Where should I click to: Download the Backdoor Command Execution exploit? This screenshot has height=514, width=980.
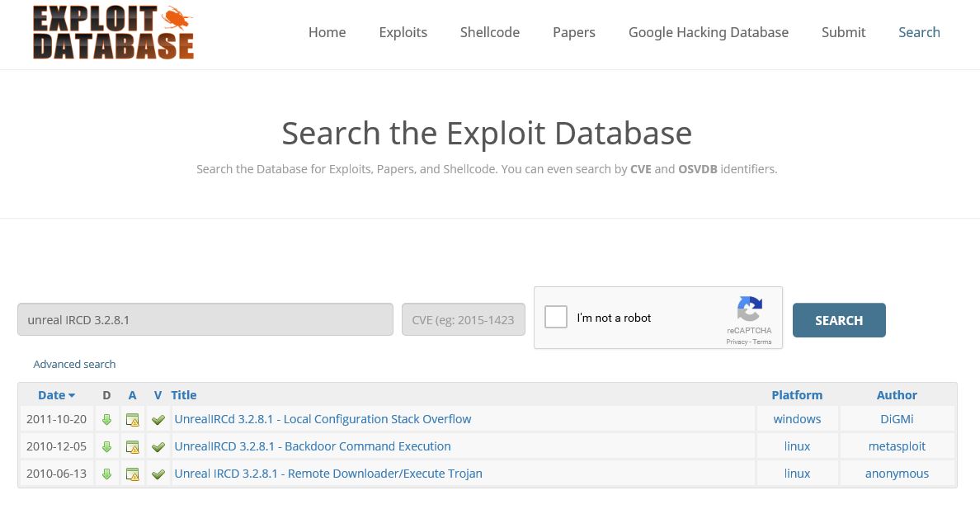coord(107,446)
